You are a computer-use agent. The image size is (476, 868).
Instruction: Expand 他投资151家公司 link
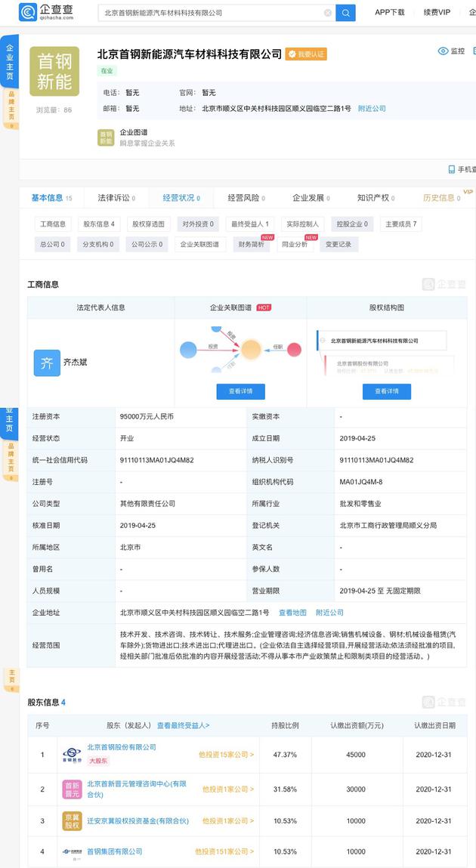coord(224,851)
